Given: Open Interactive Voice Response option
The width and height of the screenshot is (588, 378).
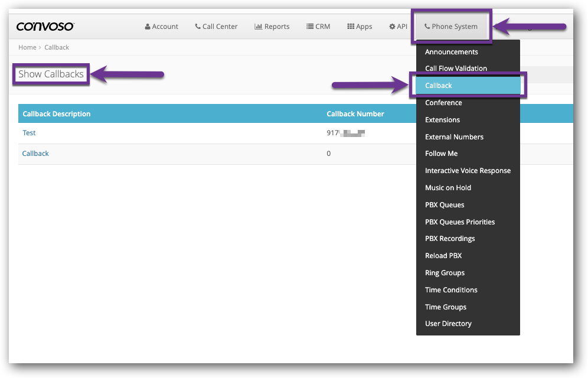Looking at the screenshot, I should [468, 171].
